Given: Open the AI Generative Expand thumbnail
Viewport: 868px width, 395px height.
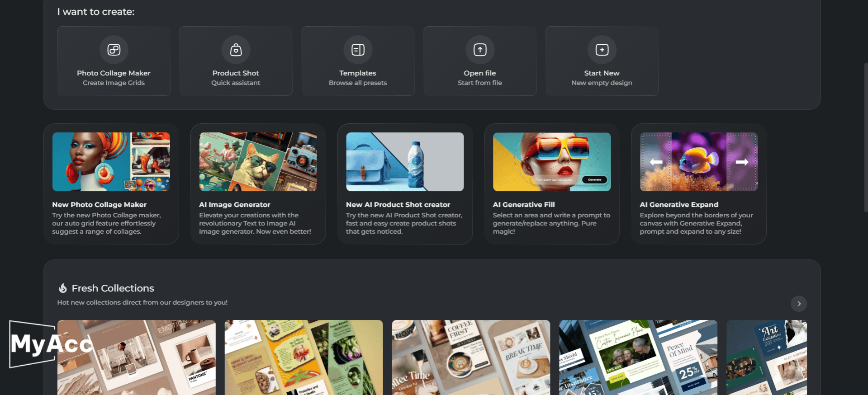Looking at the screenshot, I should point(698,162).
